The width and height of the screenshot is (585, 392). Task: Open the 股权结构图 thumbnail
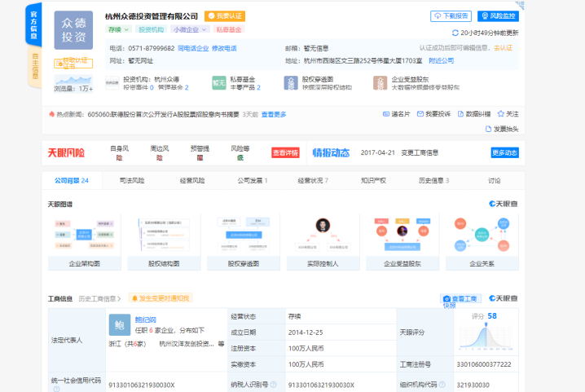(164, 242)
